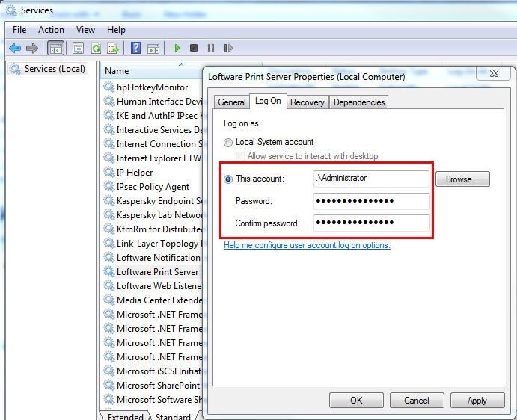Select Human Interface Device service row
The image size is (517, 420).
click(152, 101)
